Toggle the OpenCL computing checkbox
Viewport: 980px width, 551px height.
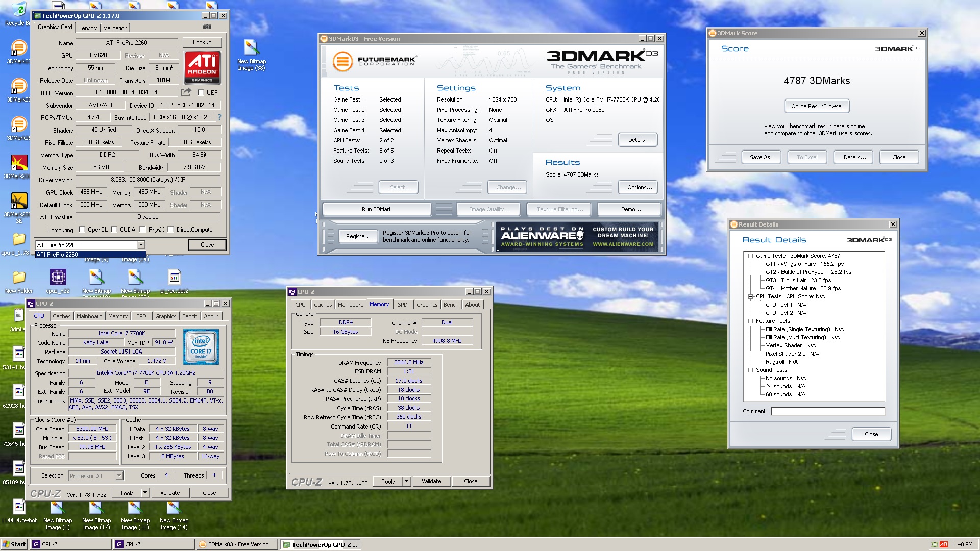coord(82,230)
